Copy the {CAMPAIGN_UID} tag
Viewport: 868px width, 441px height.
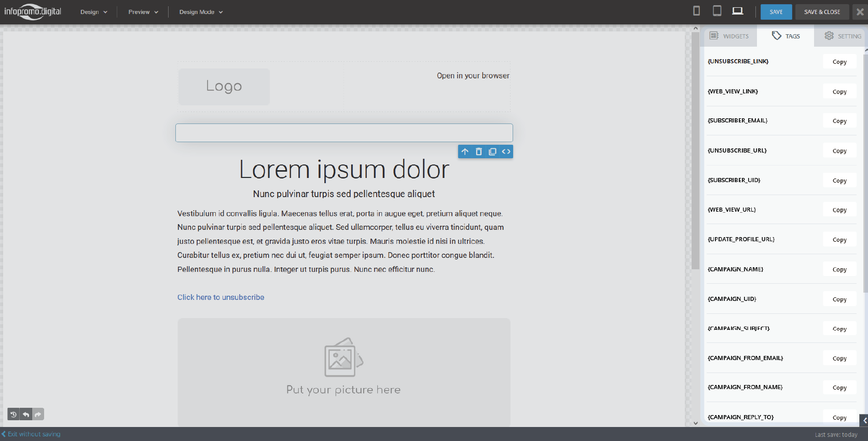(x=839, y=299)
